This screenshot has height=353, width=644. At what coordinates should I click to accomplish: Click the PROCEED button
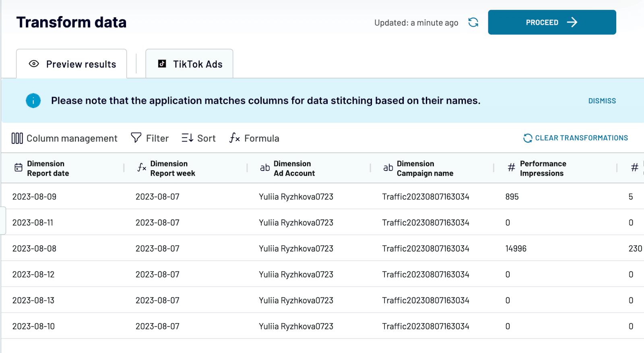tap(552, 22)
